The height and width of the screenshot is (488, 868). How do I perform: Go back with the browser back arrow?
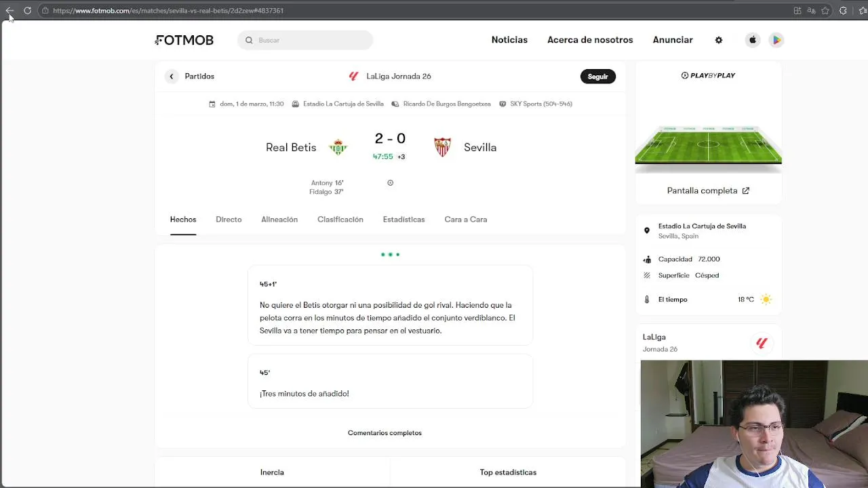pos(9,10)
